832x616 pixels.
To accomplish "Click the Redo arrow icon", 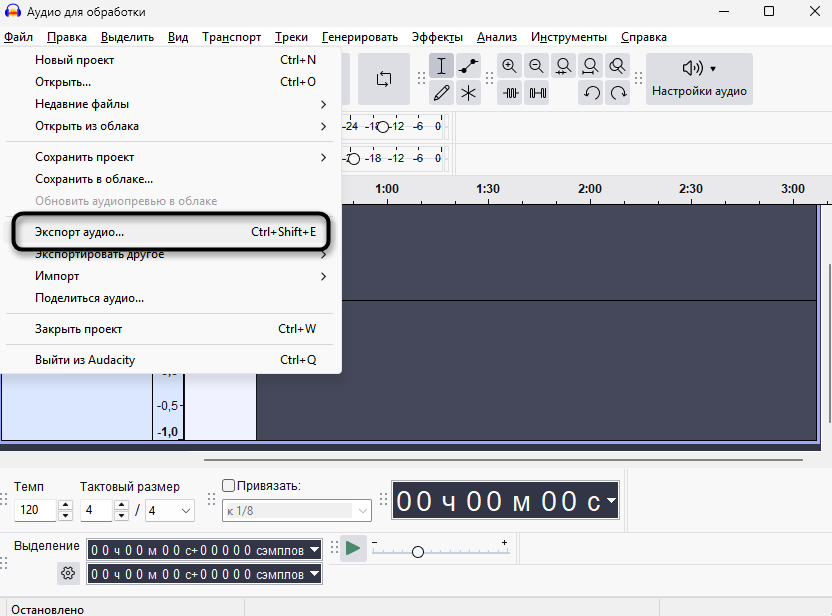I will [x=618, y=93].
